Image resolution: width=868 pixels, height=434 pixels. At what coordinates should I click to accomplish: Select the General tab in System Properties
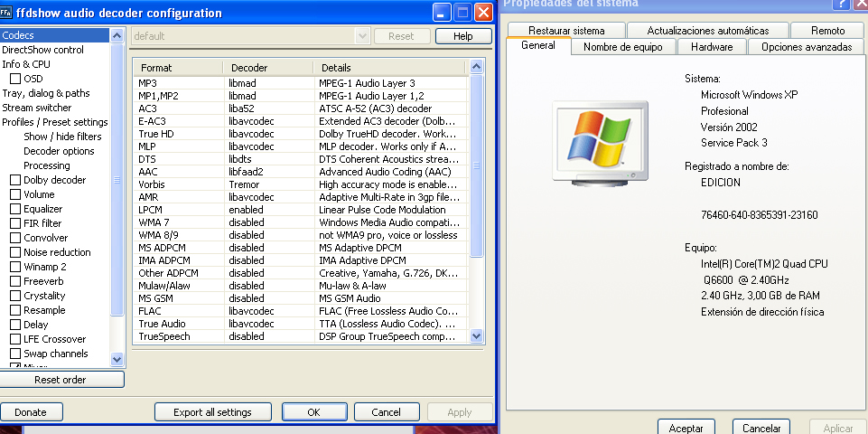pyautogui.click(x=538, y=45)
